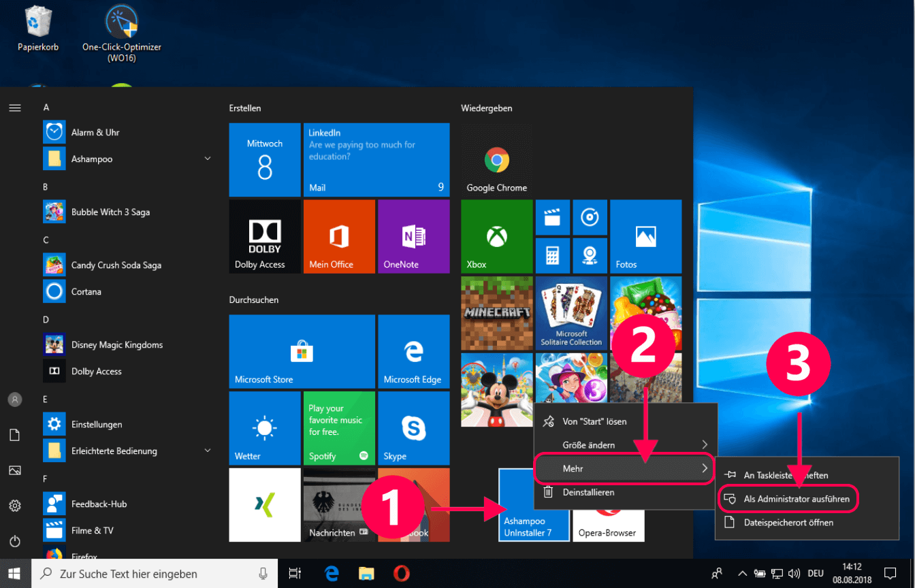Launch Bubble Witch 3 Saga from app list
This screenshot has width=915, height=588.
128,212
